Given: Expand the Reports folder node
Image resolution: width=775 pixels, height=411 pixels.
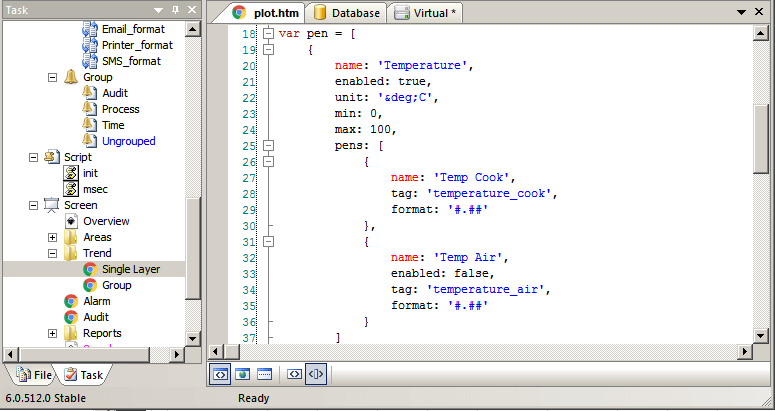Looking at the screenshot, I should click(52, 333).
